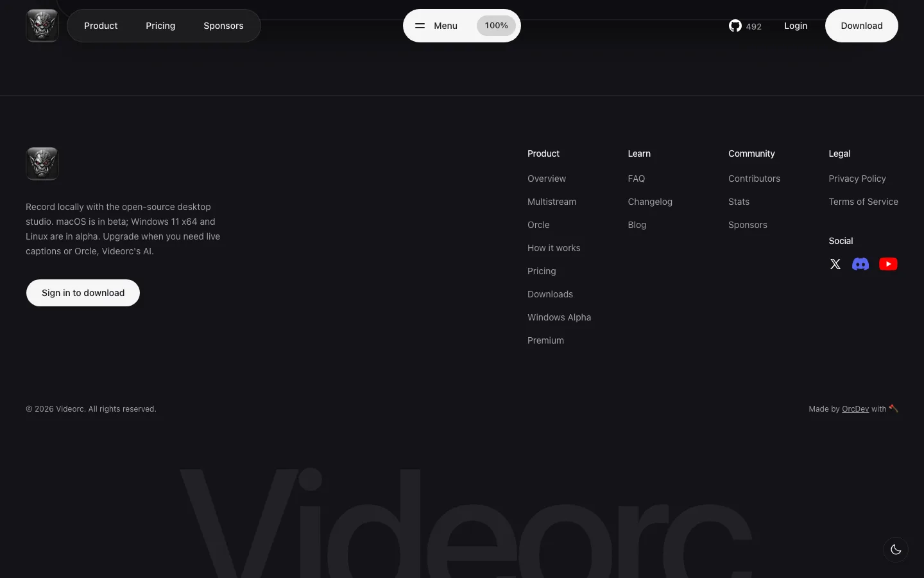Open the Pricing nav item in header
This screenshot has width=924, height=578.
[160, 26]
